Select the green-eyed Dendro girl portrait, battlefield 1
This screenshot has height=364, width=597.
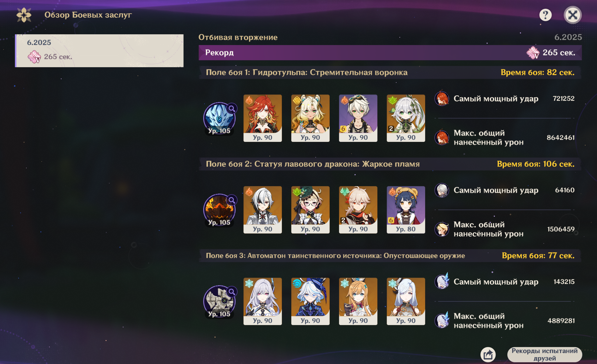[x=406, y=118]
